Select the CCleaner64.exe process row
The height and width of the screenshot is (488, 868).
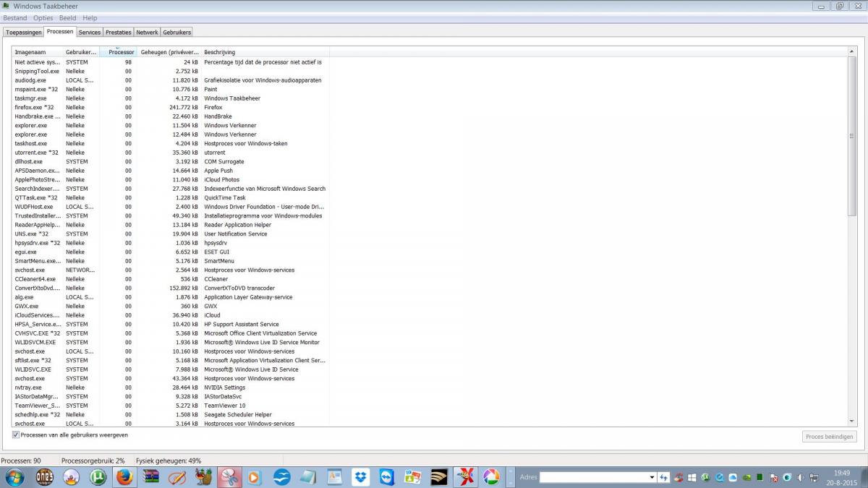(x=171, y=279)
